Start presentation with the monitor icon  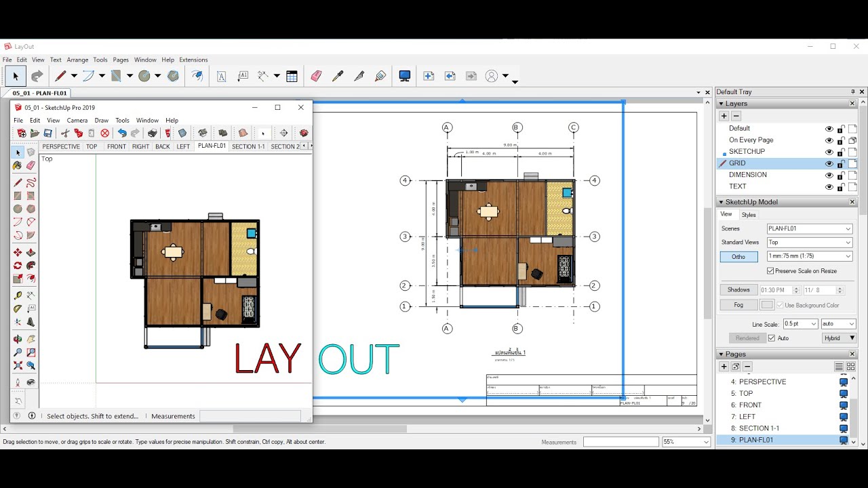pyautogui.click(x=405, y=77)
